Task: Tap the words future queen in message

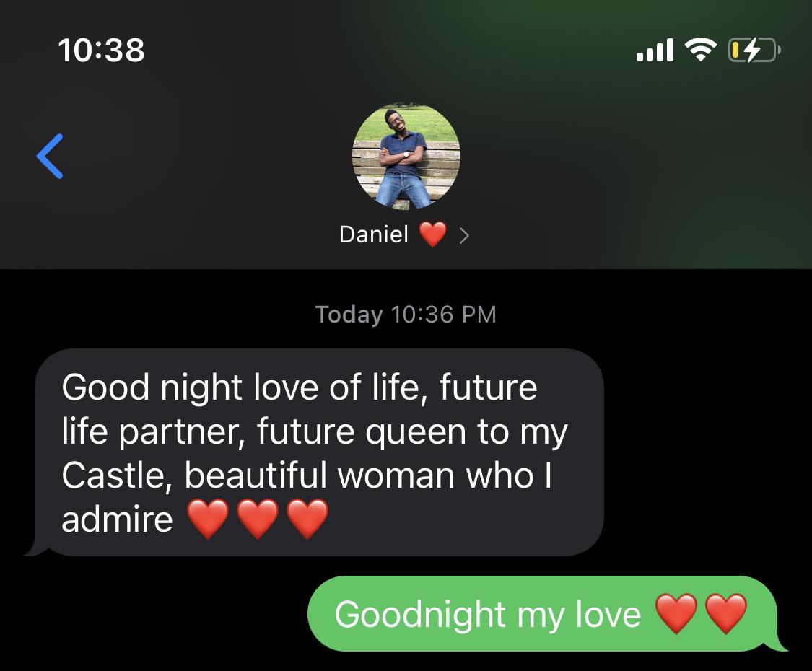Action: 361,432
